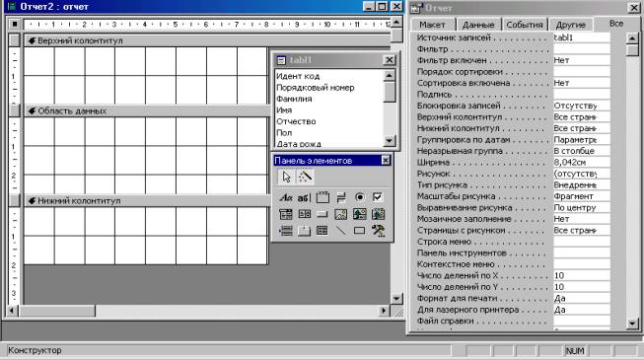Click properties window scroll-down arrow
The width and height of the screenshot is (644, 360).
point(632,324)
